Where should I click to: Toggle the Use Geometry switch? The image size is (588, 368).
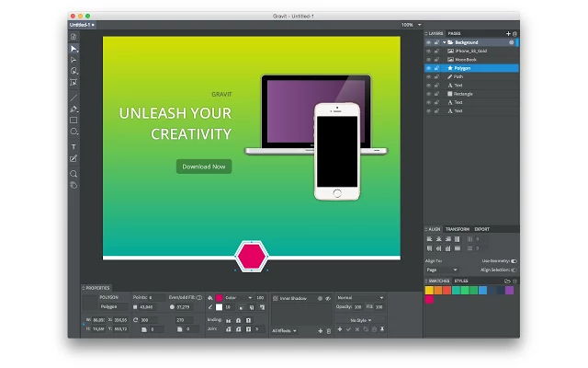coord(514,261)
